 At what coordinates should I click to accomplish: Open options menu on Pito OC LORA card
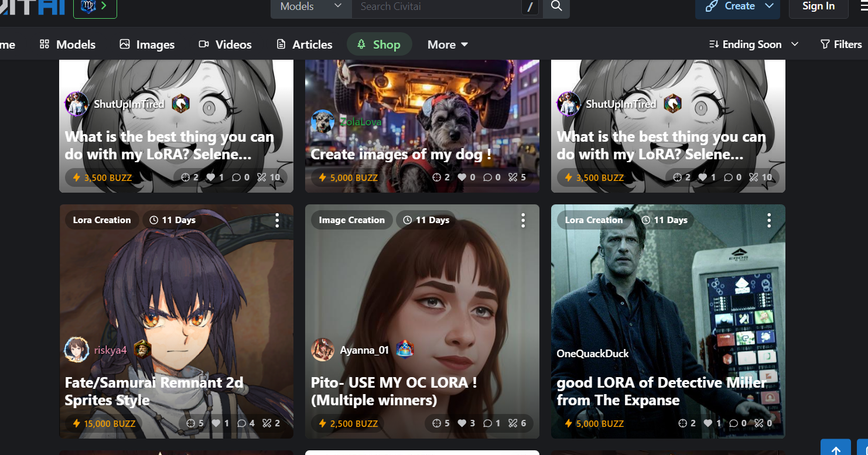(523, 220)
